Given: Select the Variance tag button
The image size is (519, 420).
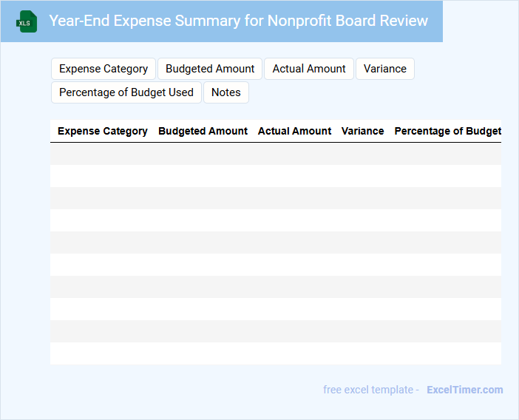Looking at the screenshot, I should tap(385, 69).
